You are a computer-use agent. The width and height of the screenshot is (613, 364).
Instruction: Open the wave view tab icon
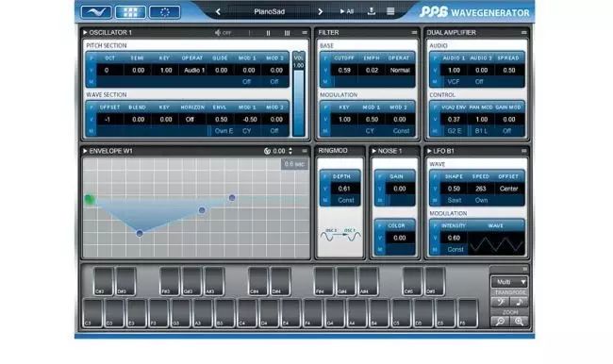[x=96, y=11]
